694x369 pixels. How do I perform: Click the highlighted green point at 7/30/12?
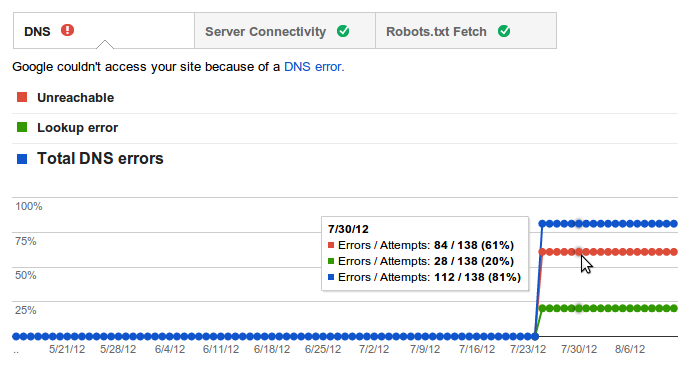pyautogui.click(x=578, y=308)
